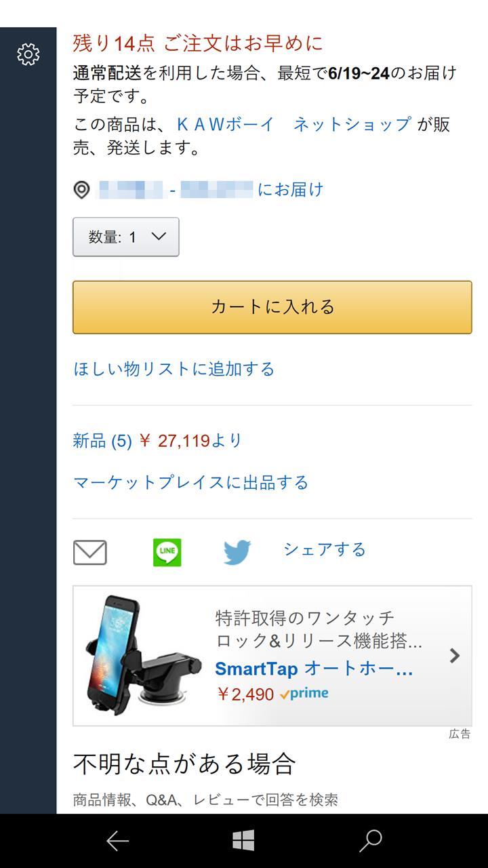
Task: Share the product on LINE
Action: (167, 553)
